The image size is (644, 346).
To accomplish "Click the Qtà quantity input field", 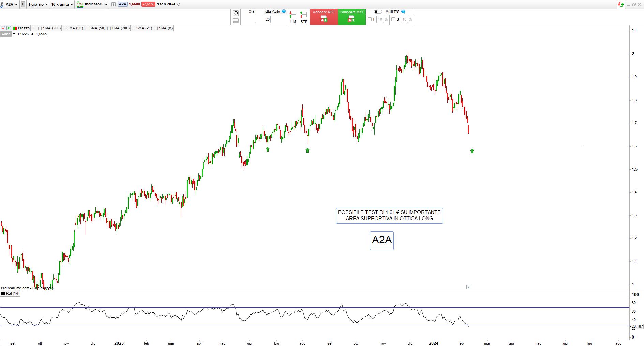I will click(263, 19).
